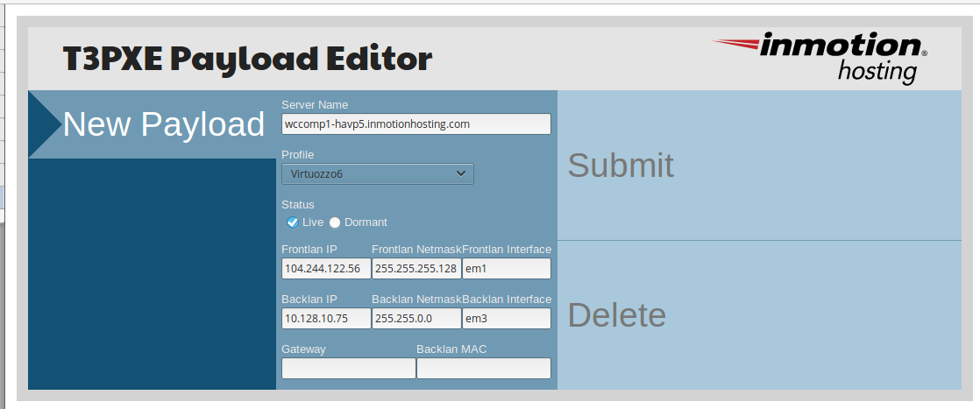
Task: Click the "Profile" heading text above dropdown
Action: click(x=297, y=155)
